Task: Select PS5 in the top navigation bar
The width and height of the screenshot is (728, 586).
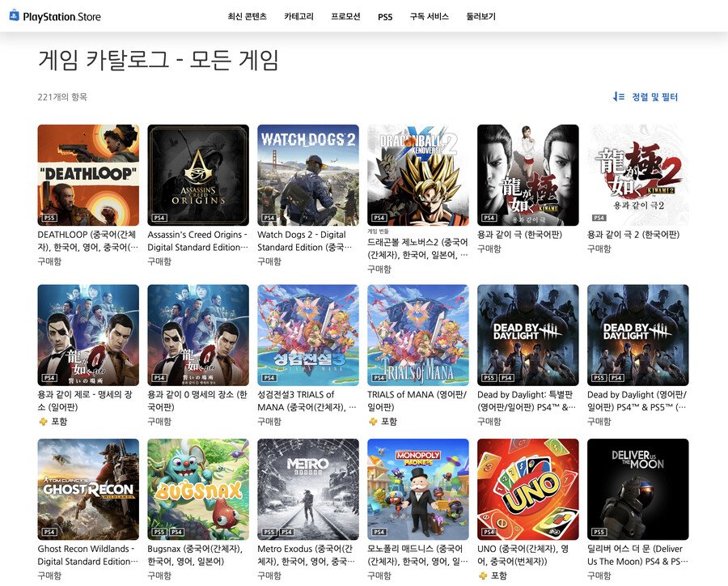Action: point(384,15)
